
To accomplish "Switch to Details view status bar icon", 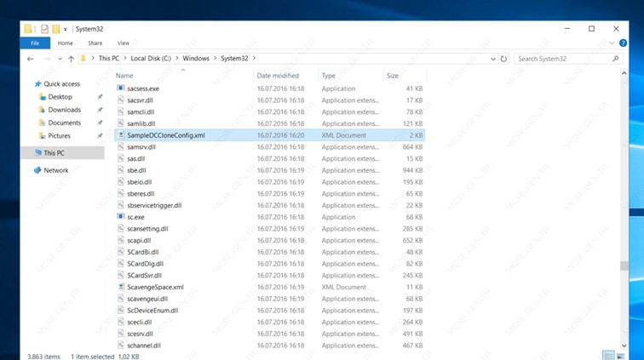I will [608, 356].
